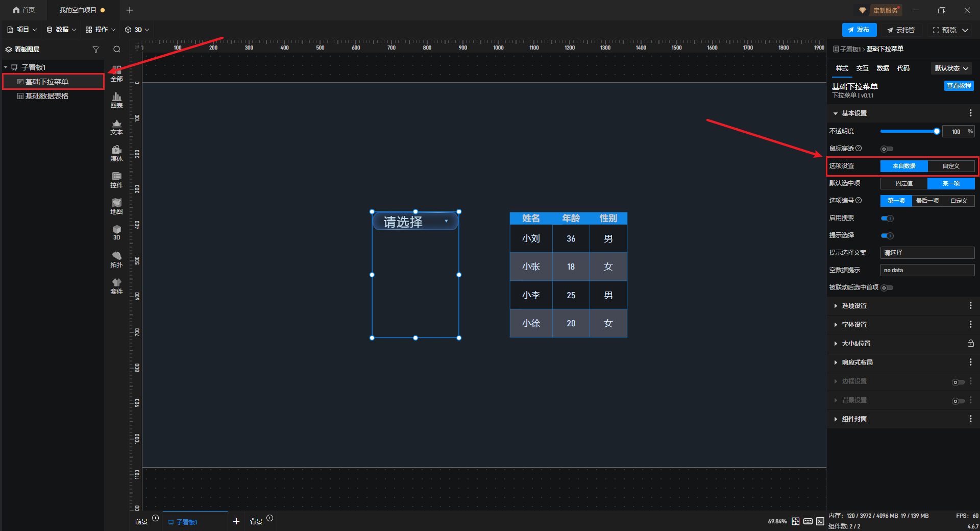980x531 pixels.
Task: Click the 查看教程 tutorial button
Action: (x=959, y=86)
